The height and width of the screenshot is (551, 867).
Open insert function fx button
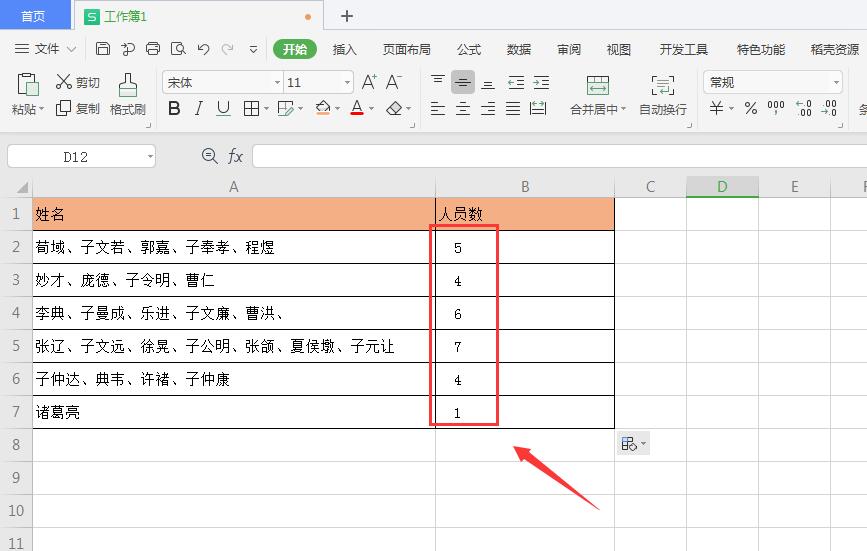235,156
